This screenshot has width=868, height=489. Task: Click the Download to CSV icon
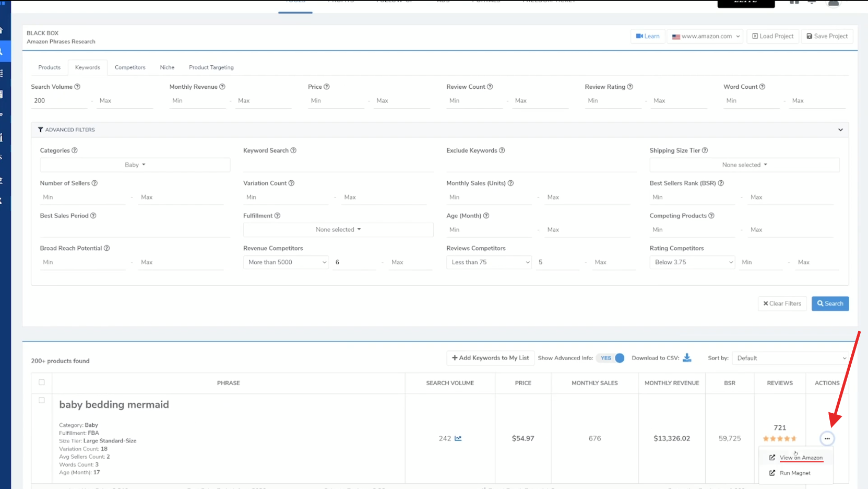click(687, 358)
